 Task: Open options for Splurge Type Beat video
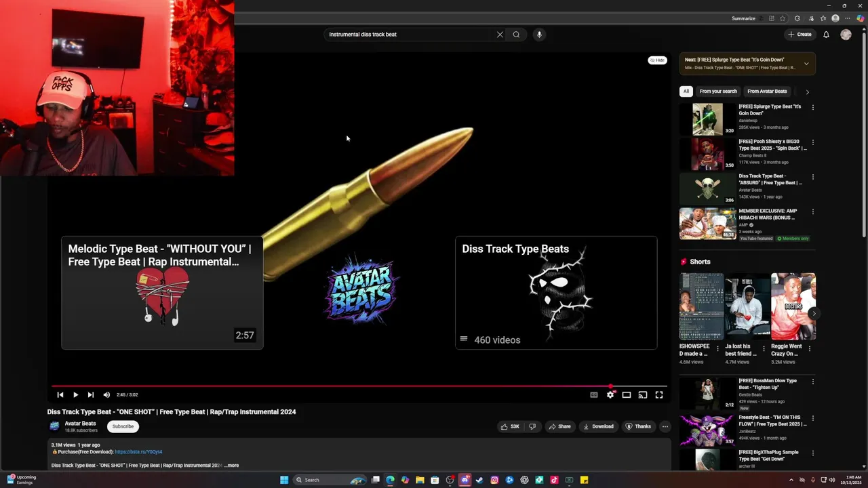[x=812, y=107]
